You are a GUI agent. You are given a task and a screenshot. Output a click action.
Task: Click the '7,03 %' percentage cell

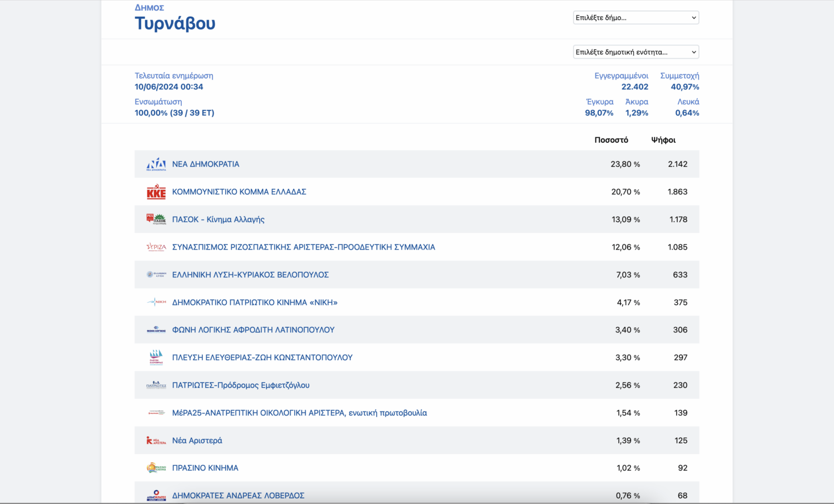tap(628, 275)
